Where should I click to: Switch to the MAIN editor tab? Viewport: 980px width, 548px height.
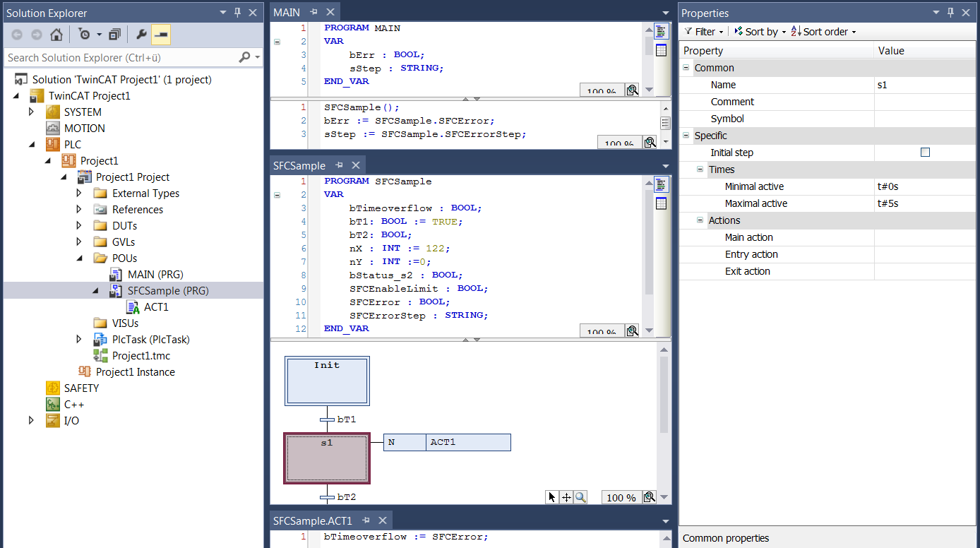tap(287, 12)
